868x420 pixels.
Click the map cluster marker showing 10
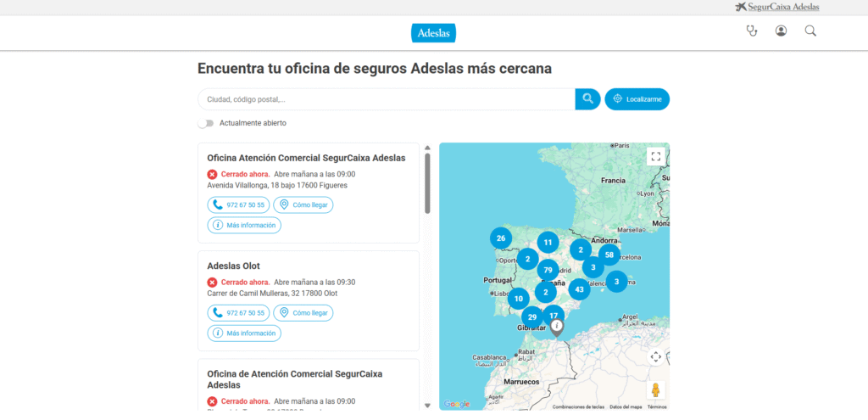click(x=519, y=299)
